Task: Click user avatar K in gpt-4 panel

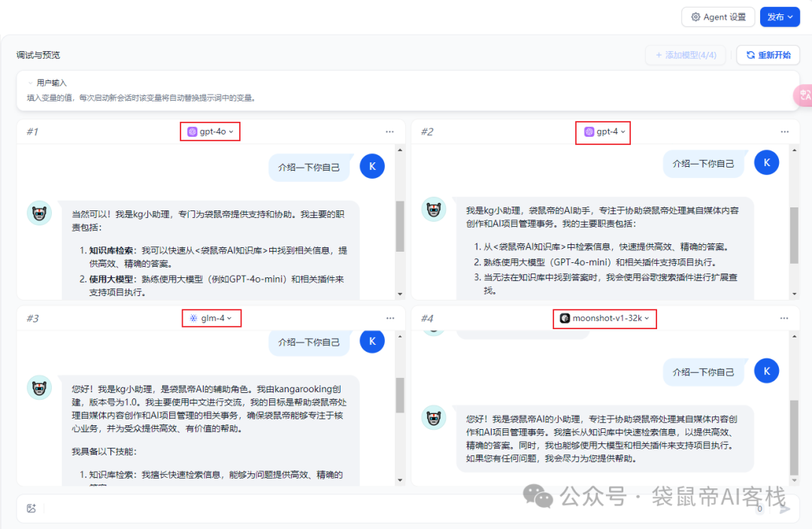Action: tap(766, 162)
